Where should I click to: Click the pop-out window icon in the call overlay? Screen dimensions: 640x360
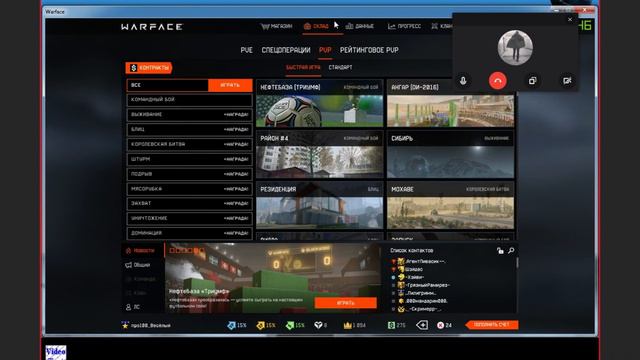532,81
